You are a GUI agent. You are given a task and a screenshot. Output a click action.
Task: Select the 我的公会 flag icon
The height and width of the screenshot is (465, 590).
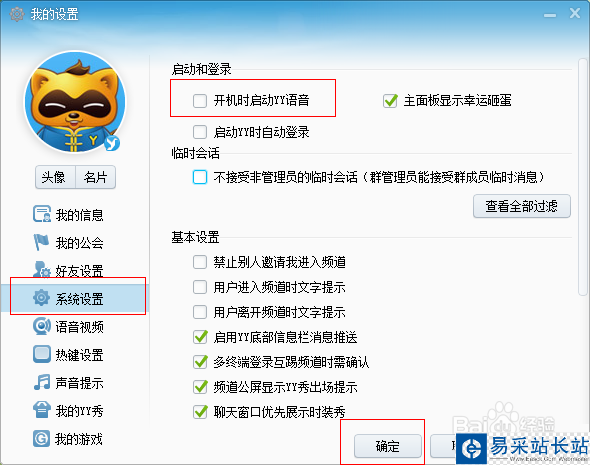tap(41, 242)
